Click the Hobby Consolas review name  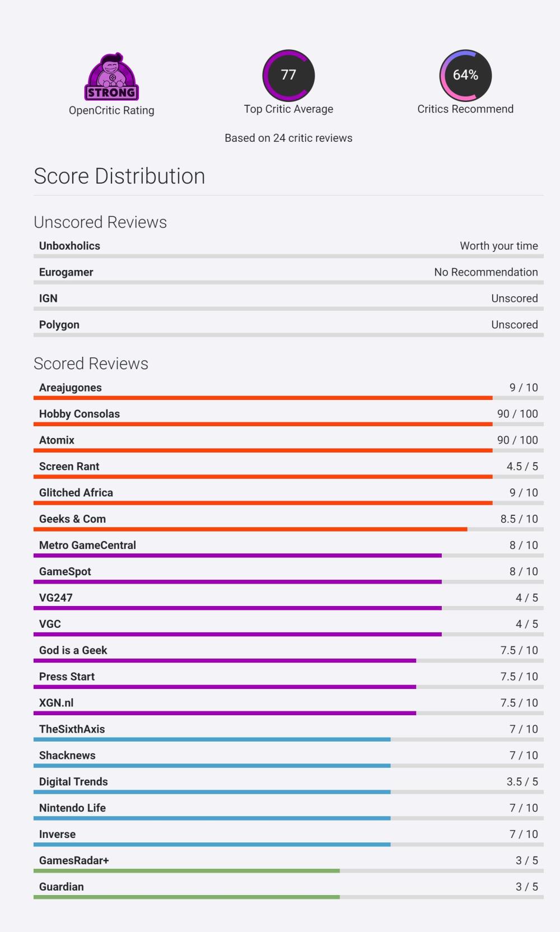(x=80, y=414)
